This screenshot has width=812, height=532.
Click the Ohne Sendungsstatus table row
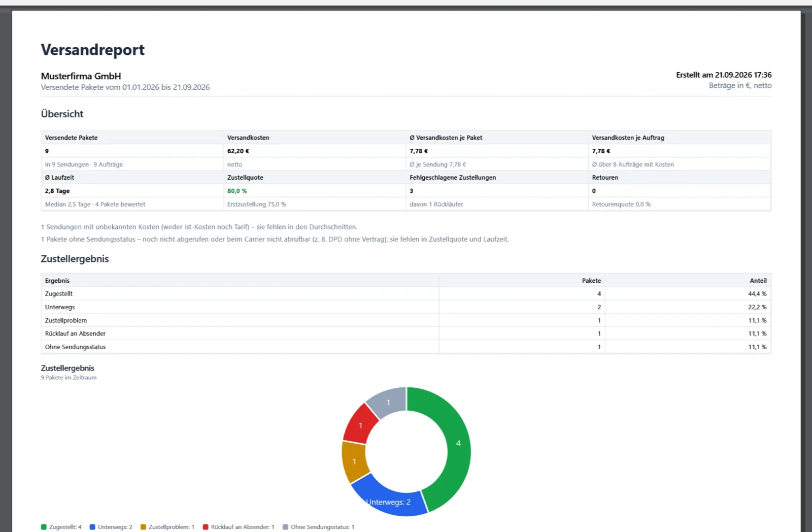(x=406, y=347)
